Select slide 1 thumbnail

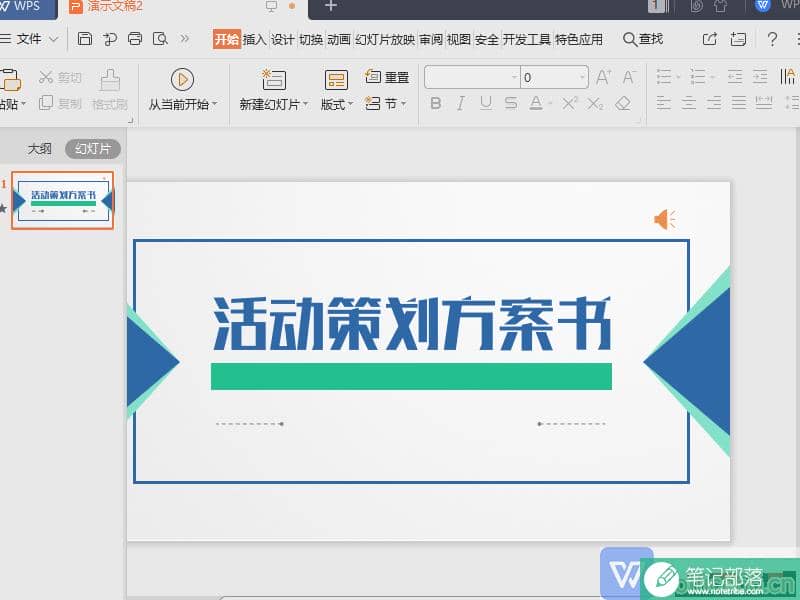(63, 201)
